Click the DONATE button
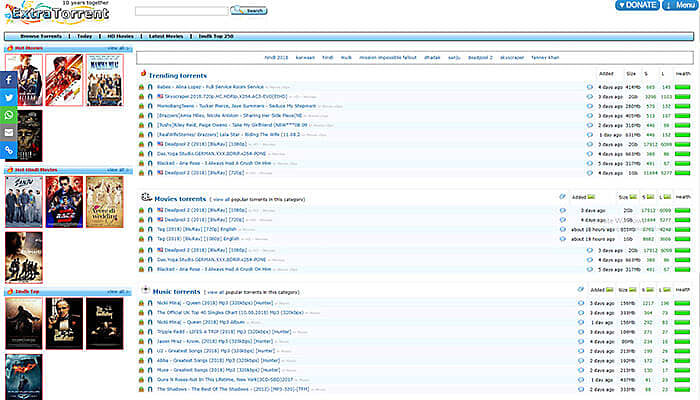 (637, 5)
